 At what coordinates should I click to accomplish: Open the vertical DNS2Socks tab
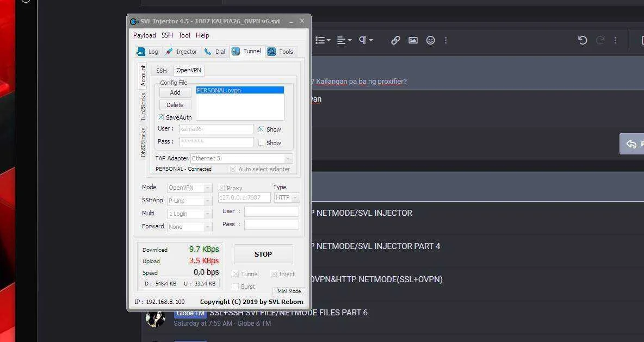tap(143, 142)
